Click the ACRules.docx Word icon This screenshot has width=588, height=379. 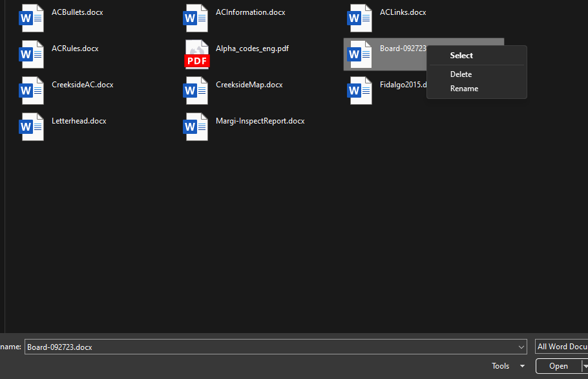(31, 54)
